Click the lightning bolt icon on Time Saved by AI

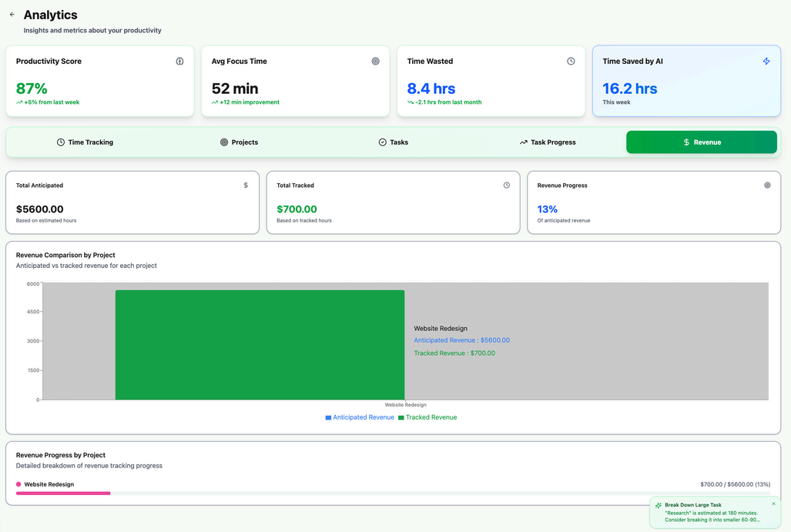click(x=766, y=61)
